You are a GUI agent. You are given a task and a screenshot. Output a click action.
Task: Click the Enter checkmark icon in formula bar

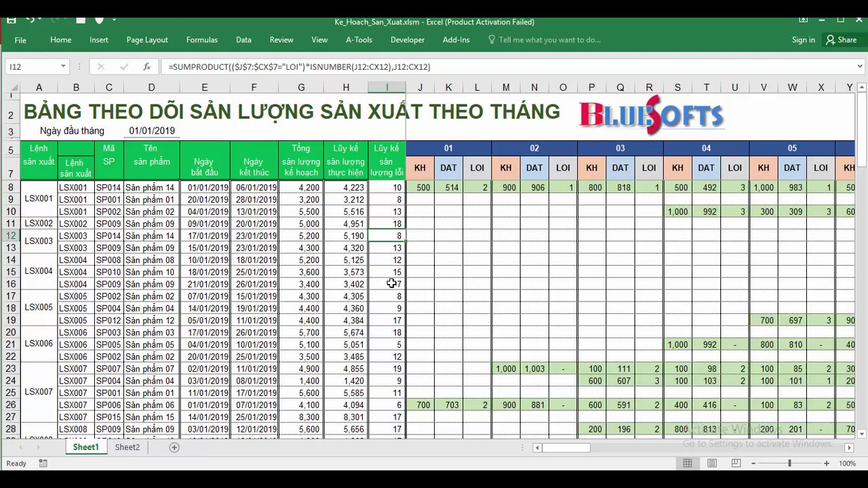(124, 66)
